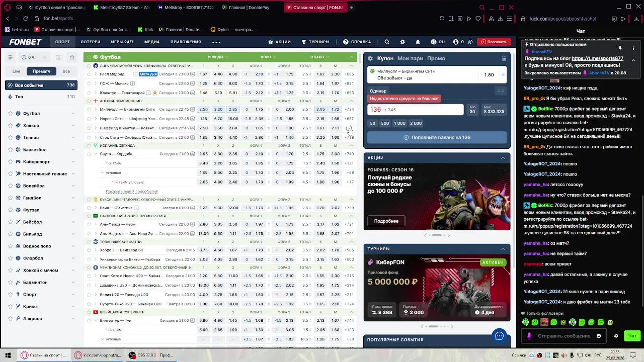Collapse the pinned chat message
Screen dimensions: 644x362
(633, 60)
